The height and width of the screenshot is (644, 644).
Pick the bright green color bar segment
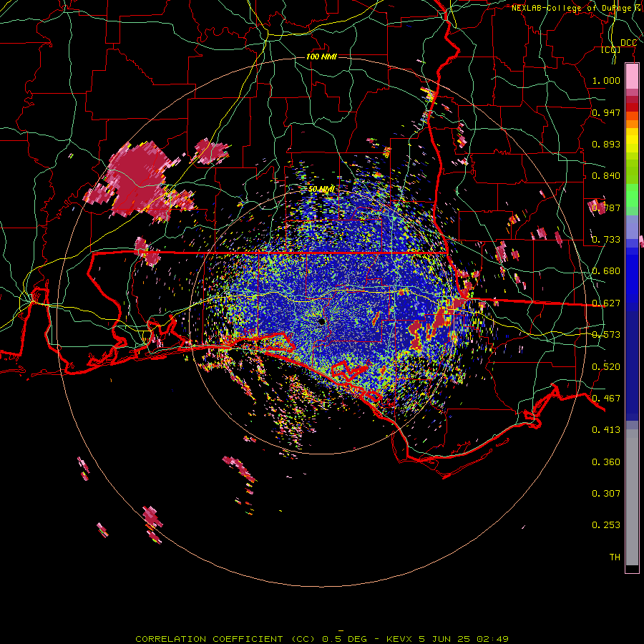coord(632,195)
